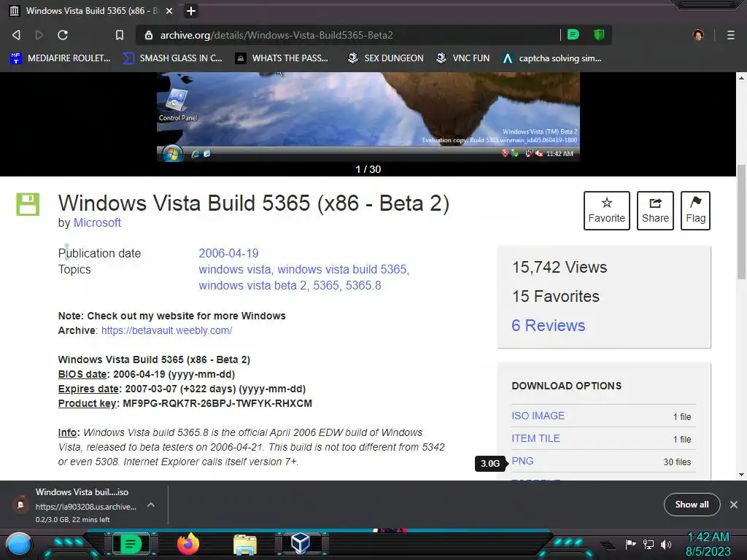Open a new browser tab
The height and width of the screenshot is (560, 747).
(191, 11)
